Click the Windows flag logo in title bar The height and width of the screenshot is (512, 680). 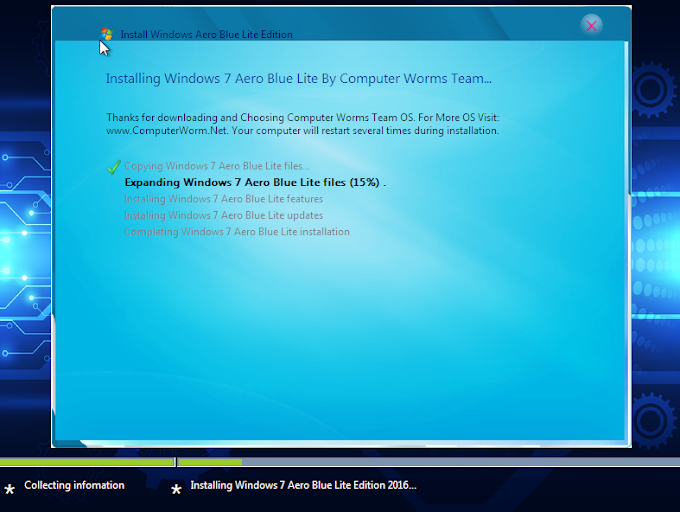coord(107,34)
